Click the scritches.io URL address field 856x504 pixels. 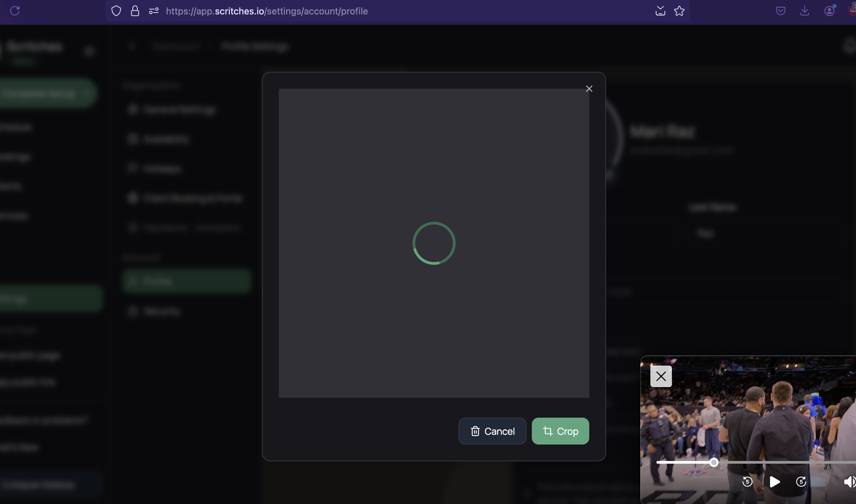coord(267,11)
